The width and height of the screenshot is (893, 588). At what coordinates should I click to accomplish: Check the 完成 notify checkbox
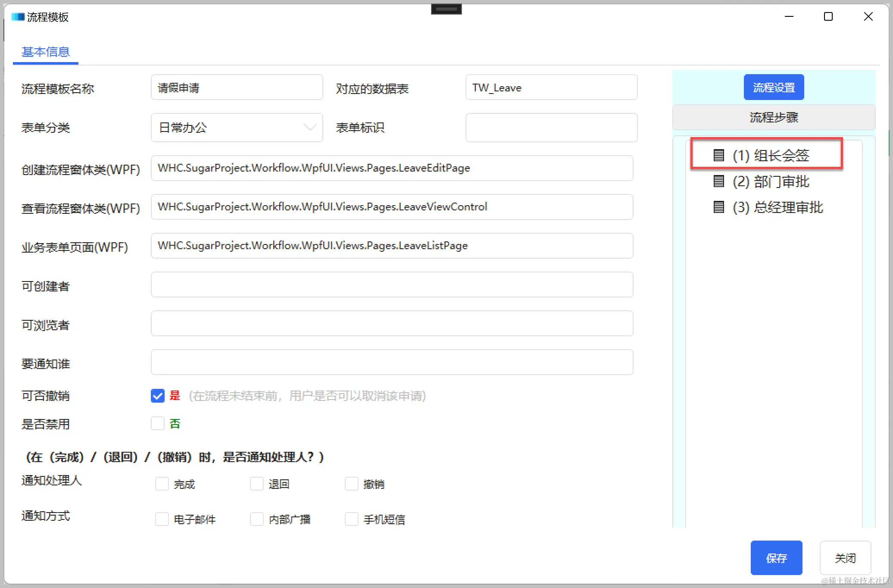[162, 484]
